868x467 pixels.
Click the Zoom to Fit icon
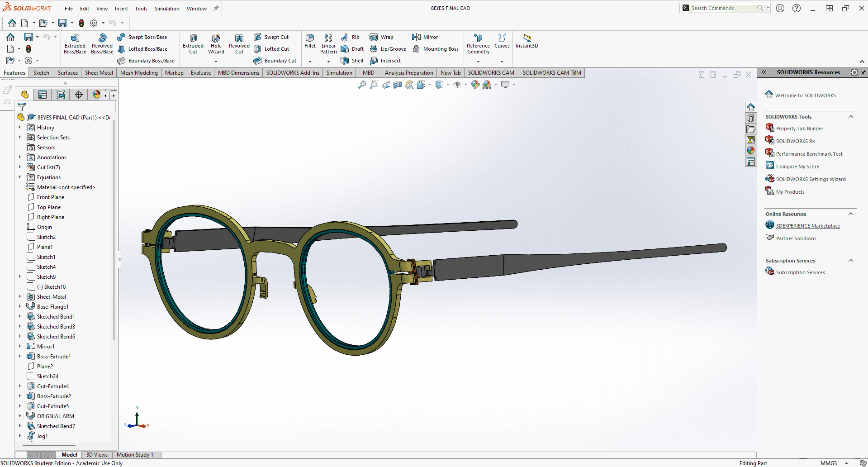point(362,85)
